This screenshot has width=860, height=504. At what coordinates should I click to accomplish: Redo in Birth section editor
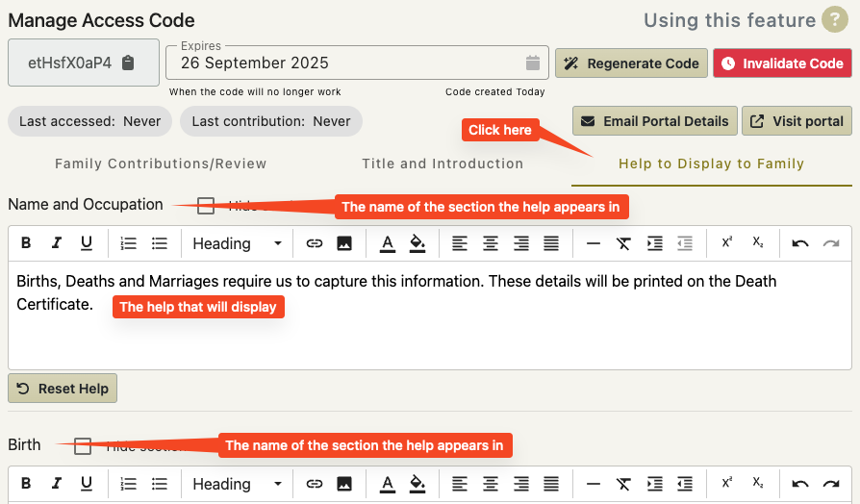tap(831, 483)
